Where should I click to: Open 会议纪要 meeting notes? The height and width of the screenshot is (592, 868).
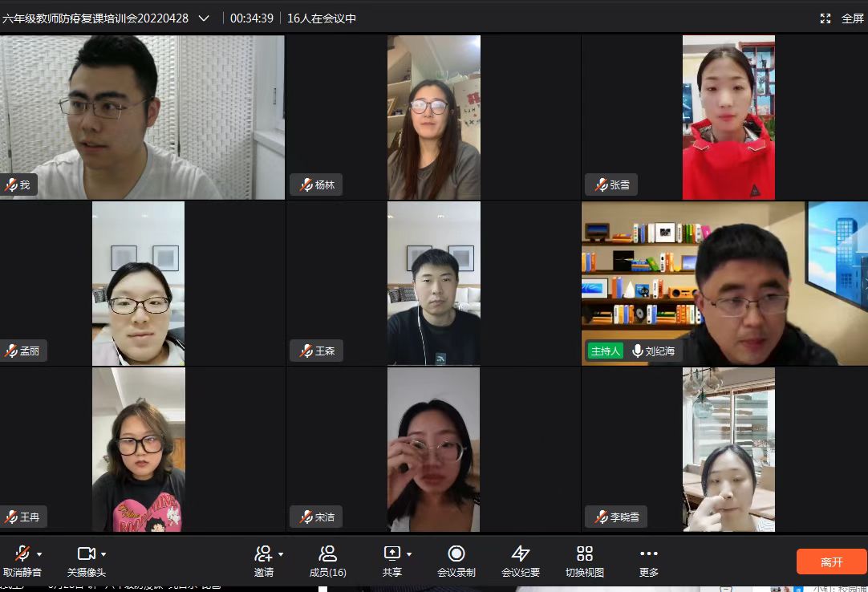(521, 553)
